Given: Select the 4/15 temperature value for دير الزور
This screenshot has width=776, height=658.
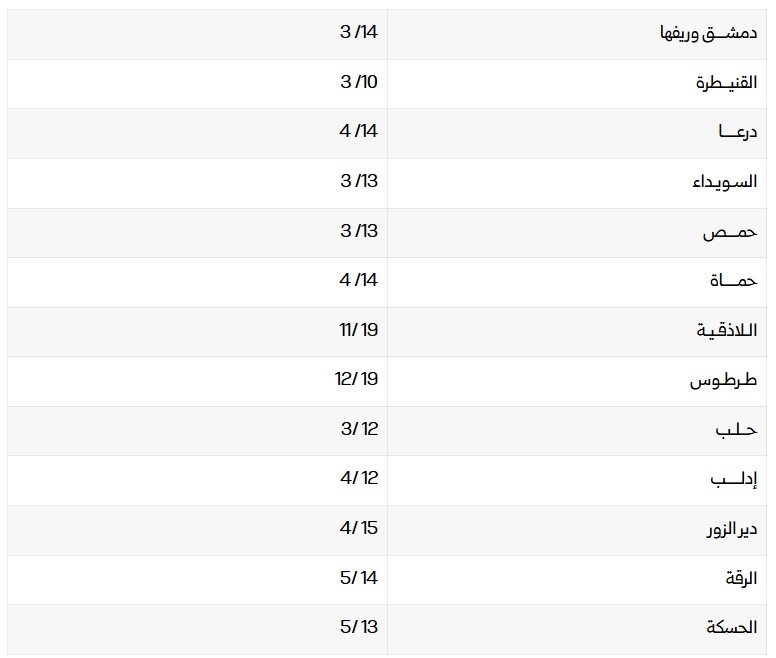Looking at the screenshot, I should pyautogui.click(x=359, y=529).
